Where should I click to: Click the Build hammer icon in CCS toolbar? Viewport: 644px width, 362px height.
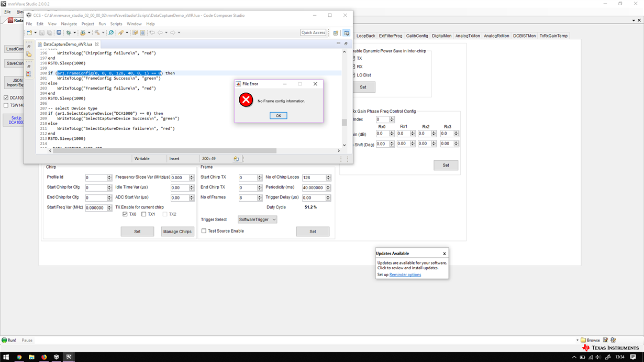[96, 32]
